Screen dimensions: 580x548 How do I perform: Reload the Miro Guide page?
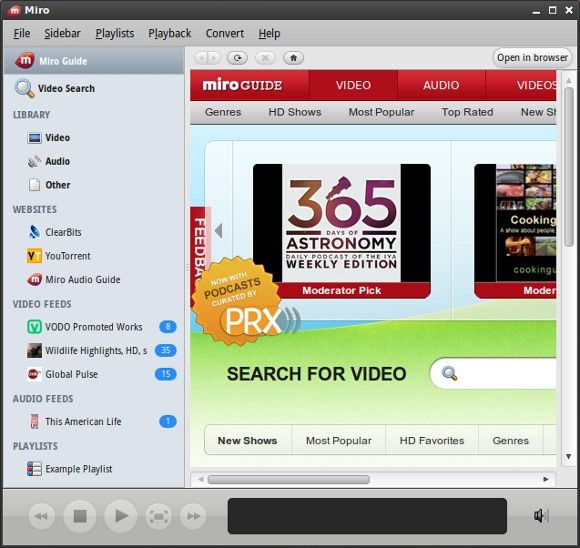click(x=237, y=58)
